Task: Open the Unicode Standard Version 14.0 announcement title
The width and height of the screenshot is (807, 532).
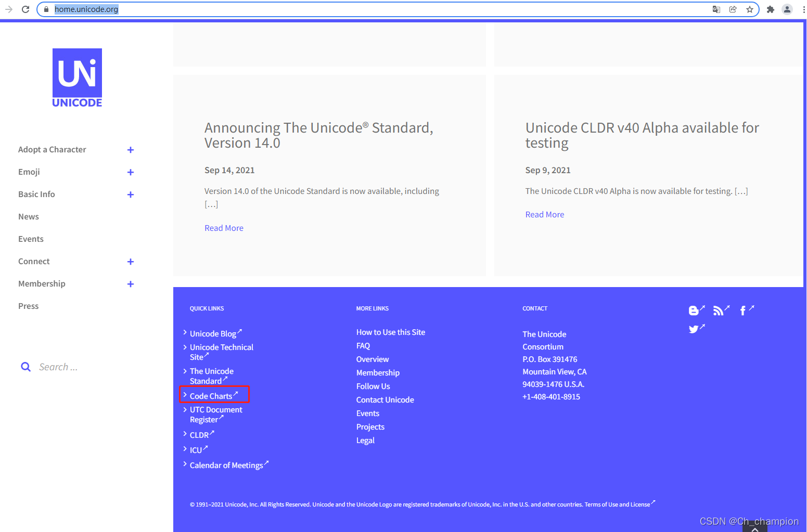Action: click(x=318, y=135)
